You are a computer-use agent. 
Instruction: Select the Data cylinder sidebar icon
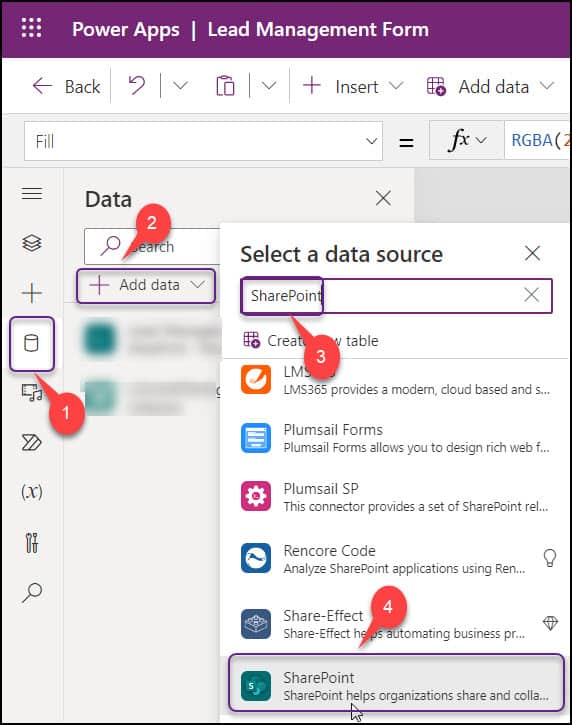coord(32,344)
